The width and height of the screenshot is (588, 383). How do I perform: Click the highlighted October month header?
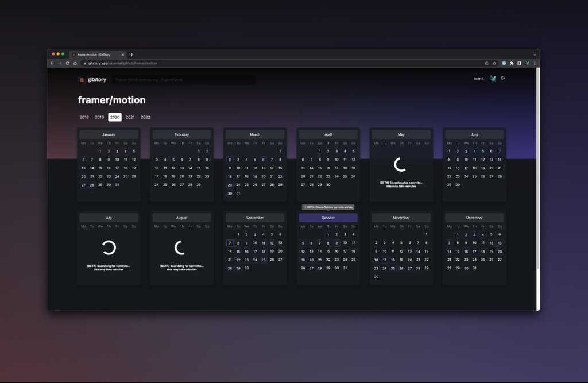(x=328, y=218)
